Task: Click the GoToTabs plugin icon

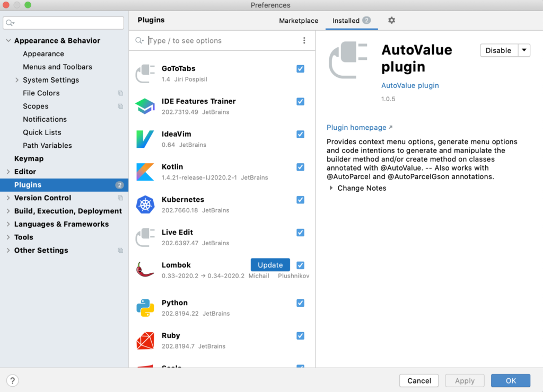Action: point(145,73)
